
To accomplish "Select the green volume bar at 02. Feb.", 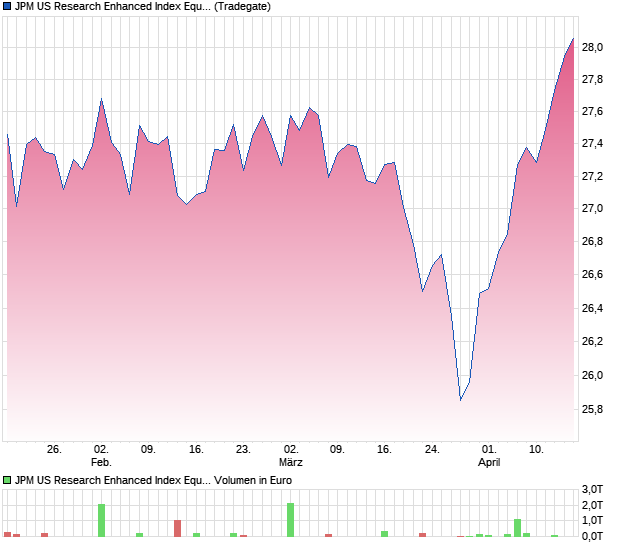I will 101,520.
